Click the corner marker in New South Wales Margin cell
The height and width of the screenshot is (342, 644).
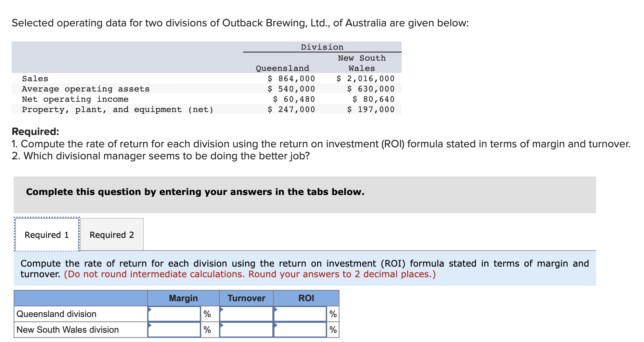(150, 326)
